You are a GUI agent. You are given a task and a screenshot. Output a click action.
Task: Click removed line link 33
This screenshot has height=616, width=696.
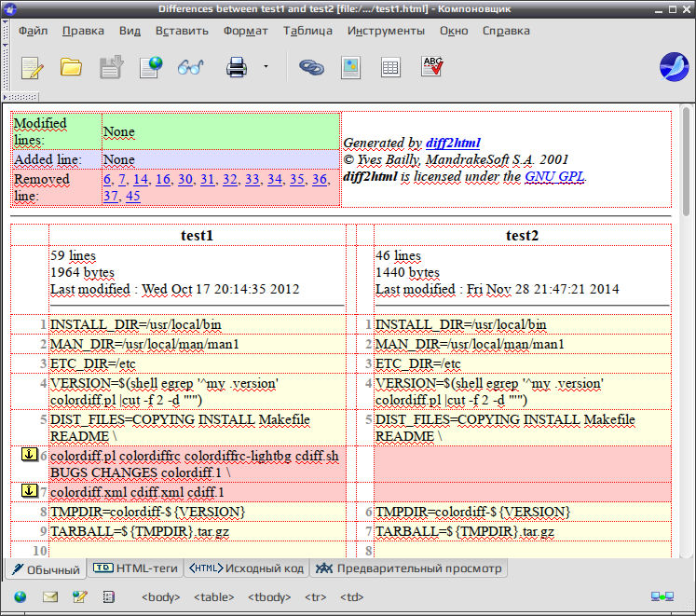[252, 179]
